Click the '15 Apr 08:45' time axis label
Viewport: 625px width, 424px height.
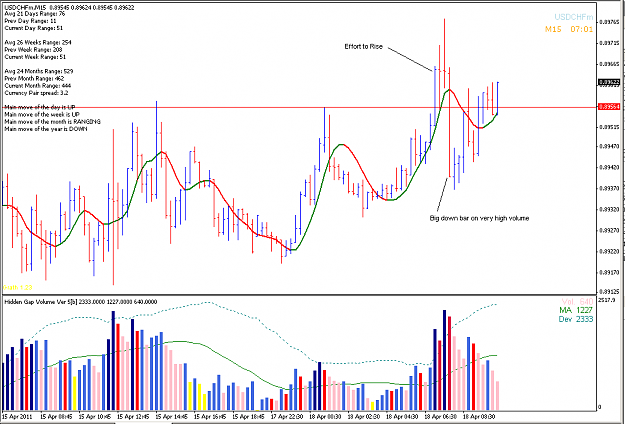(x=56, y=416)
